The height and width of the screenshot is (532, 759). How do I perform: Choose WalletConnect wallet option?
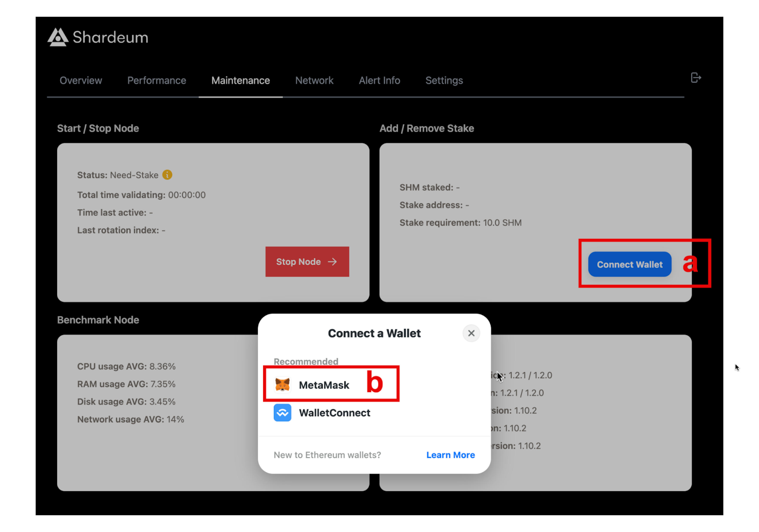click(374, 413)
